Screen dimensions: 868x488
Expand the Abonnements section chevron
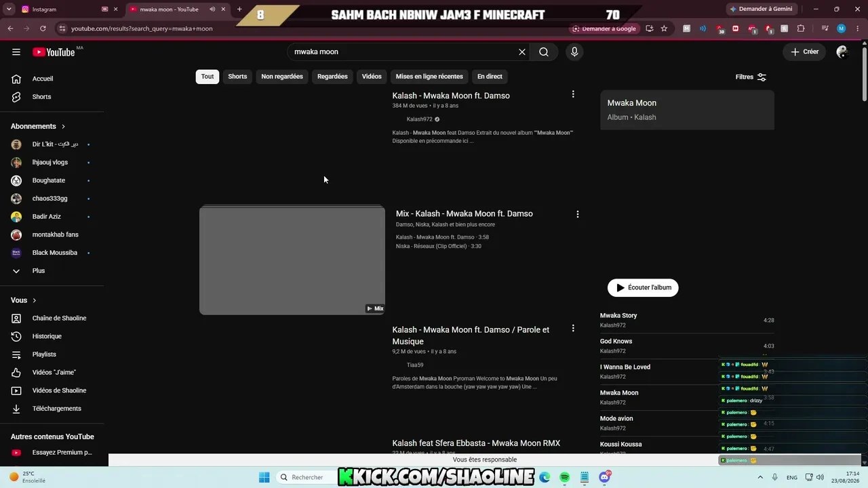[x=64, y=127]
